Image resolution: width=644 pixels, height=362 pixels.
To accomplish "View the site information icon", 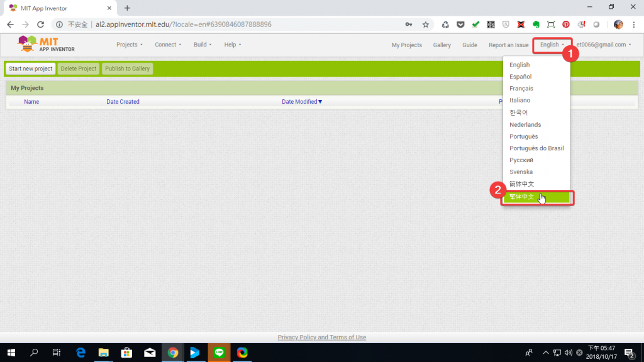I will (x=60, y=25).
